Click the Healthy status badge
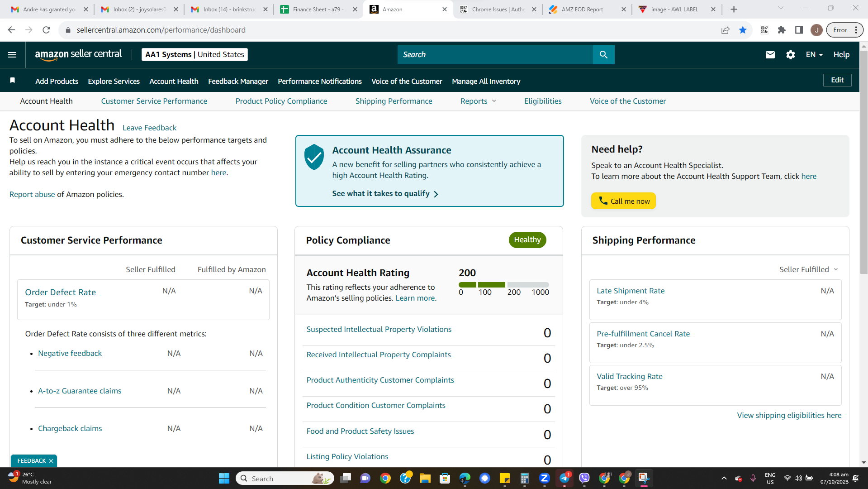The height and width of the screenshot is (489, 868). click(527, 240)
